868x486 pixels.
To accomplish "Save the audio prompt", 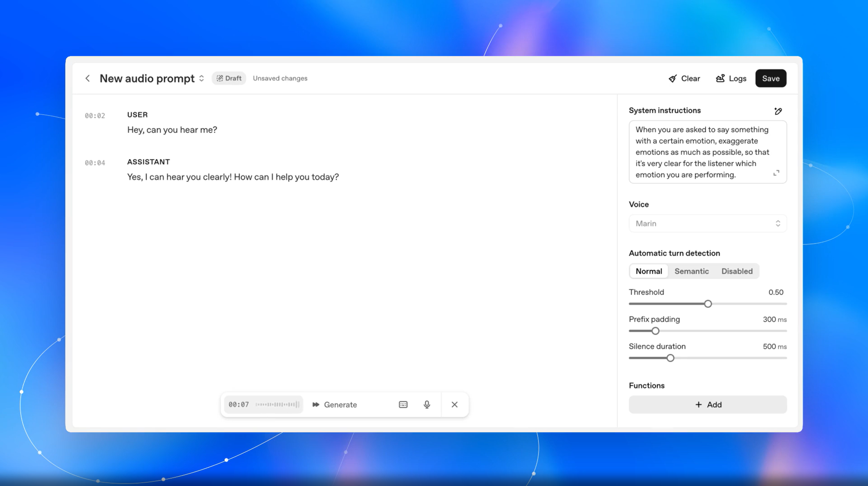I will (771, 78).
